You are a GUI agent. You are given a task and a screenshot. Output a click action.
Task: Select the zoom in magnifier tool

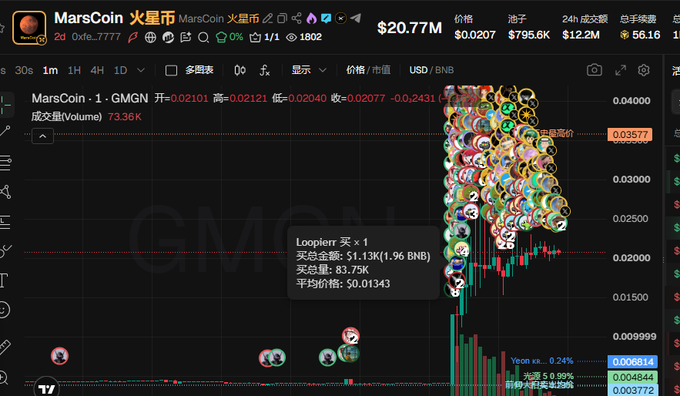pyautogui.click(x=4, y=378)
